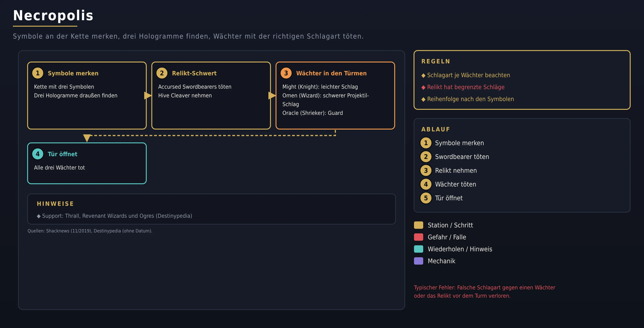Click the line Oracle (Shrieker): Guard
The image size is (644, 328).
(313, 113)
